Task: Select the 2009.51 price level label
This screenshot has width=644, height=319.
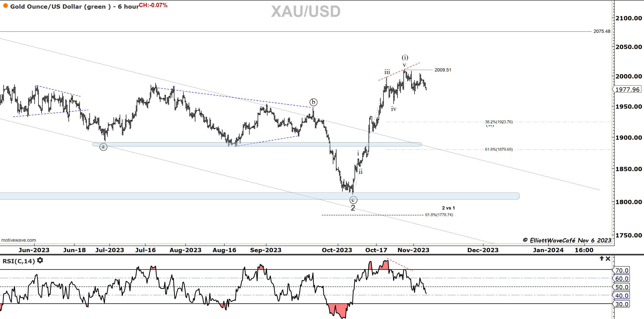Action: (443, 70)
